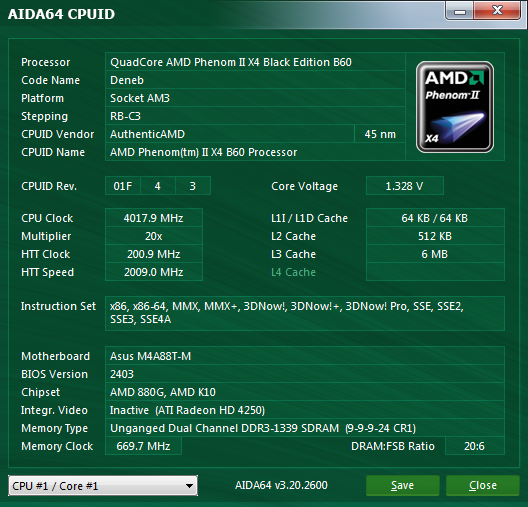The height and width of the screenshot is (507, 528).
Task: Click the '01F' CPUID revision cell
Action: [x=123, y=186]
